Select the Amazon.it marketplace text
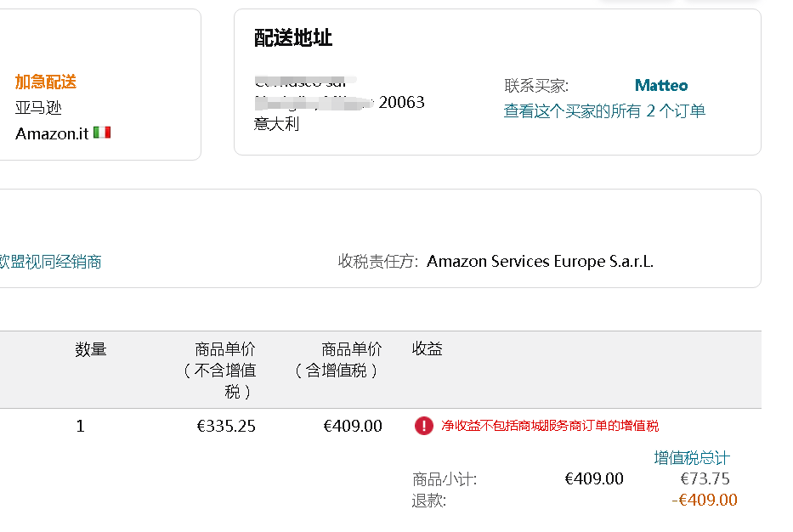Viewport: 793px width, 532px height. coord(52,133)
